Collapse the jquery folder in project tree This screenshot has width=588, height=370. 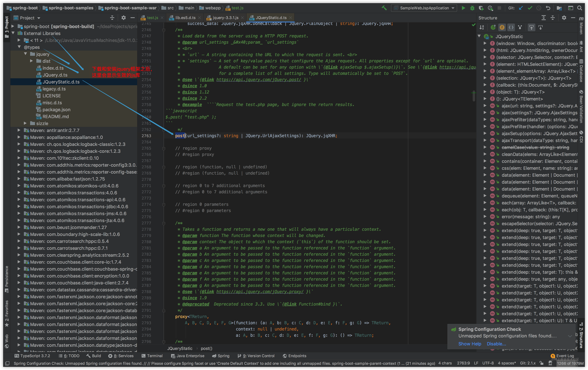[x=25, y=54]
